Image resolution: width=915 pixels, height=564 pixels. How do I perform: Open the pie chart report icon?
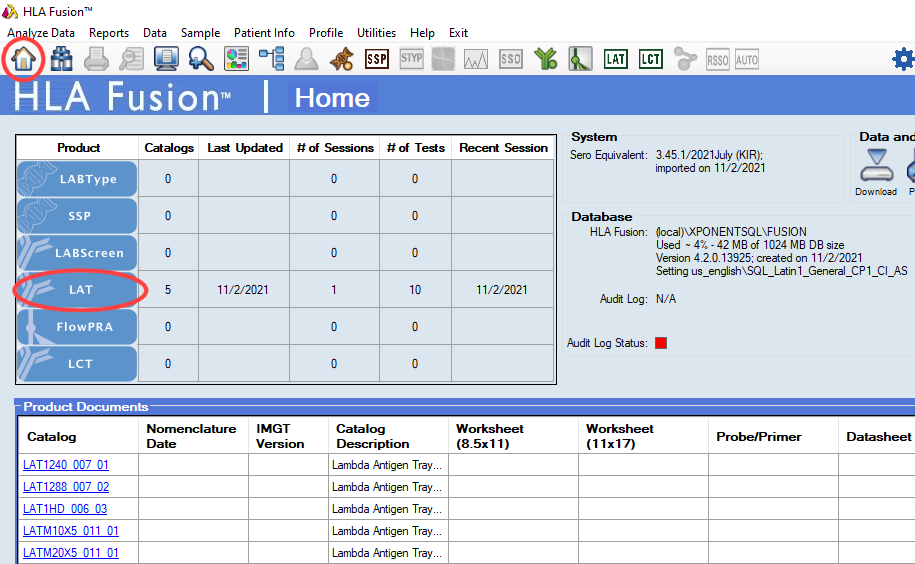pos(236,59)
